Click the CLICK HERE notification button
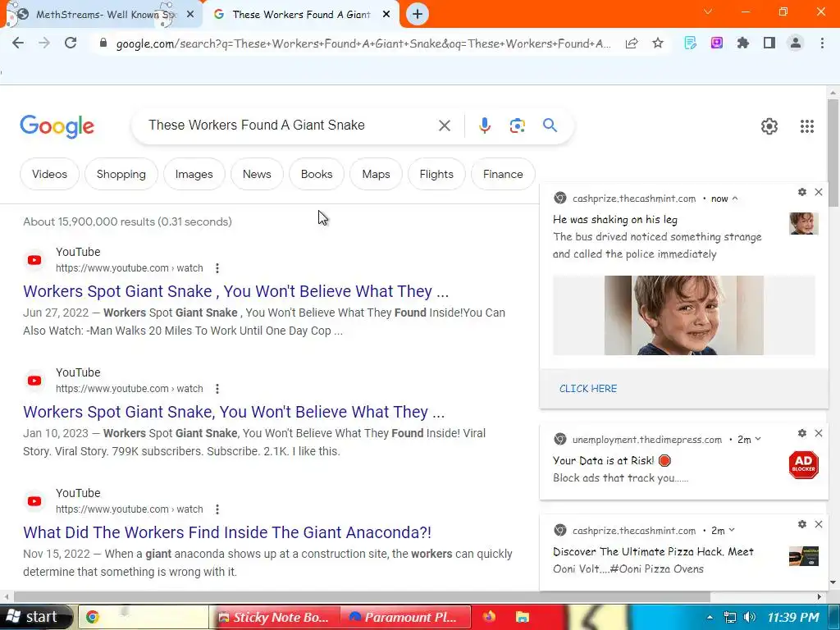The image size is (840, 630). click(587, 388)
